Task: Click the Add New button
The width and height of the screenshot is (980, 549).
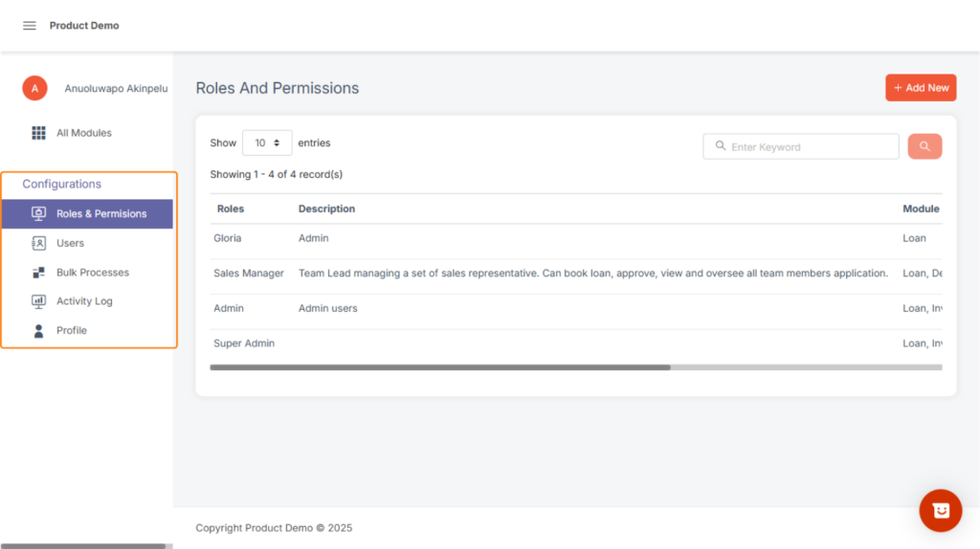Action: point(921,88)
